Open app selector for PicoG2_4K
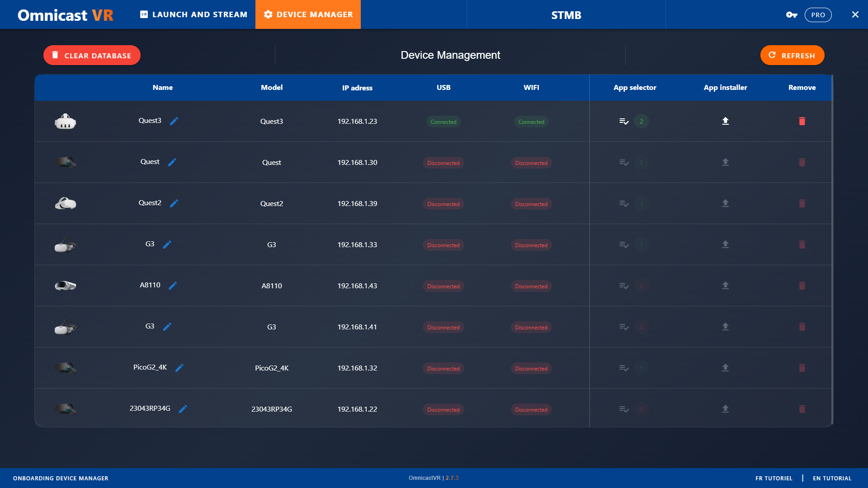Viewport: 868px width, 488px height. (x=624, y=368)
